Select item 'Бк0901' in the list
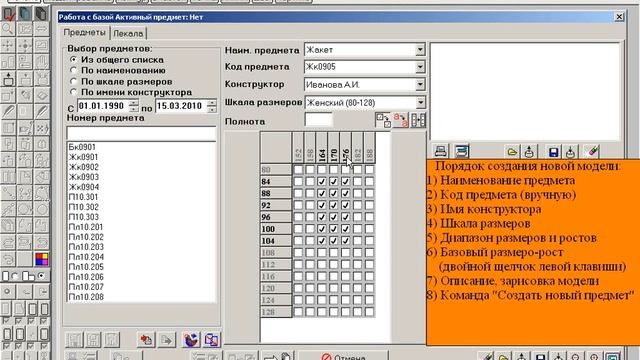 coord(82,147)
